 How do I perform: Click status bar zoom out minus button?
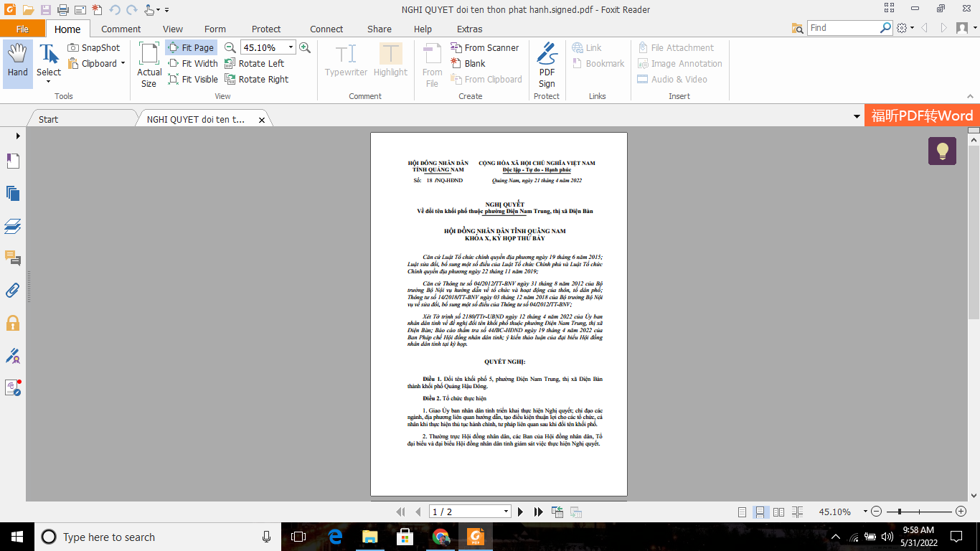[876, 512]
